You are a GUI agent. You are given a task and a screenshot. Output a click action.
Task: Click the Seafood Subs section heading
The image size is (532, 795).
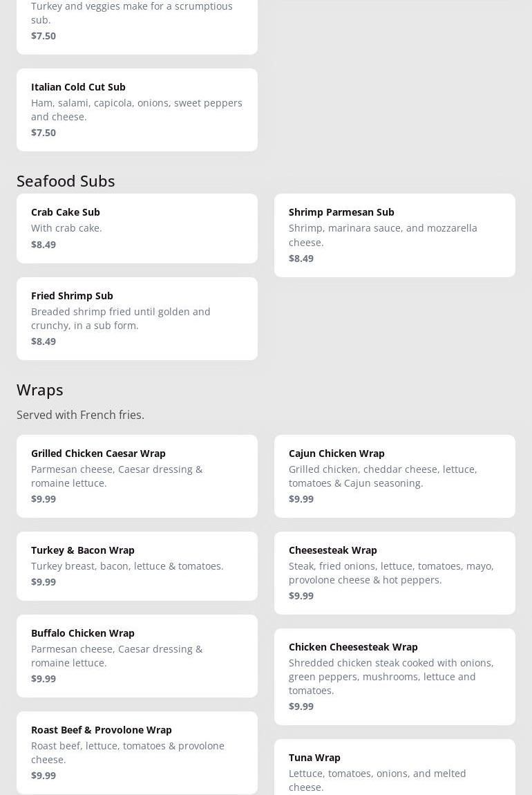(x=66, y=180)
